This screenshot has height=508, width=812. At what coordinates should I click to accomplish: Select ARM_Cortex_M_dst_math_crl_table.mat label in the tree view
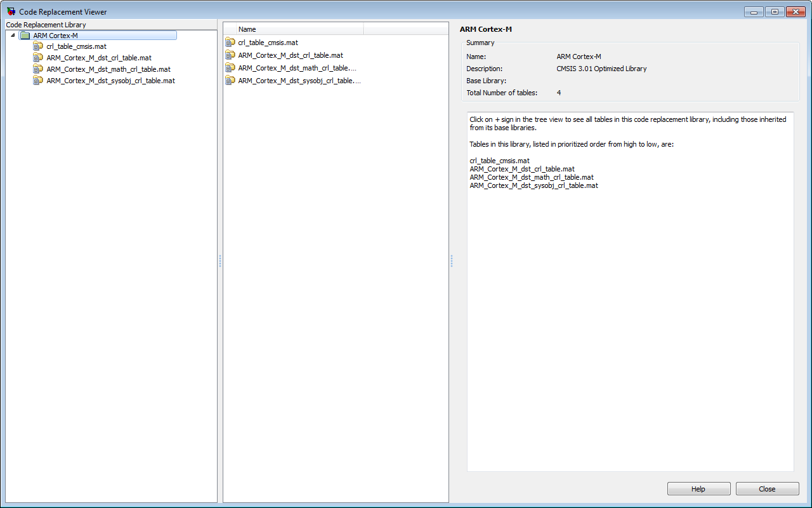(x=108, y=69)
